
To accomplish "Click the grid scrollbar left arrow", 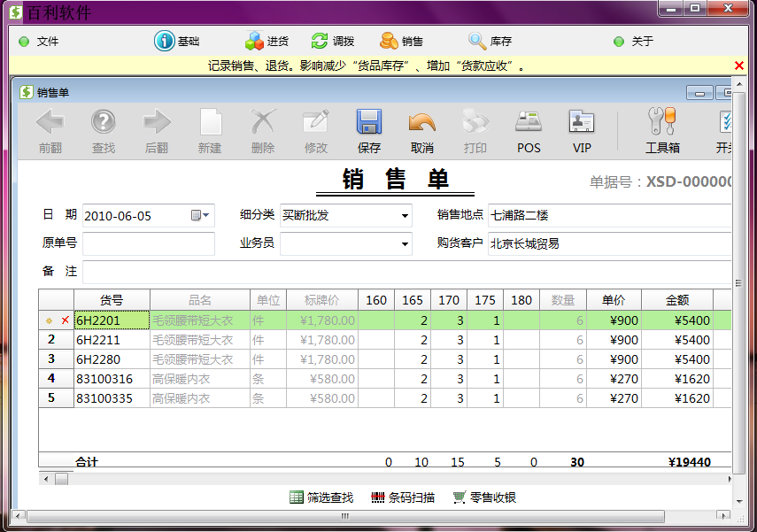I will 46,479.
